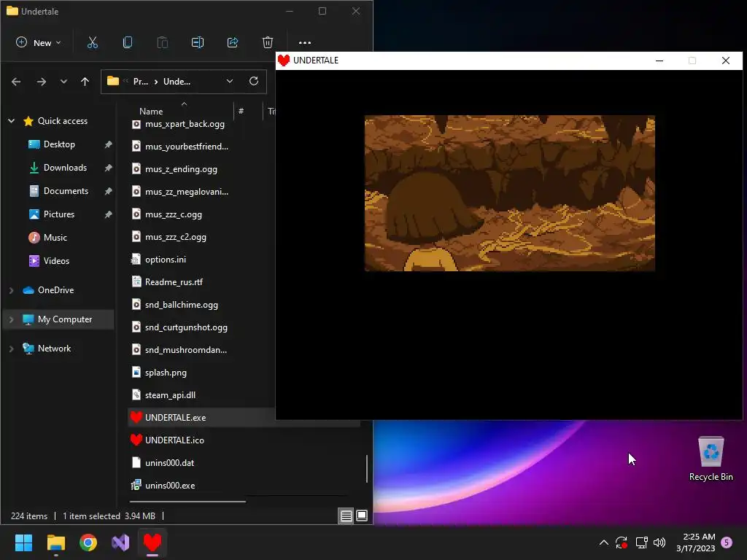Open the See more ellipsis menu
Screen dimensions: 747x560
tap(305, 42)
